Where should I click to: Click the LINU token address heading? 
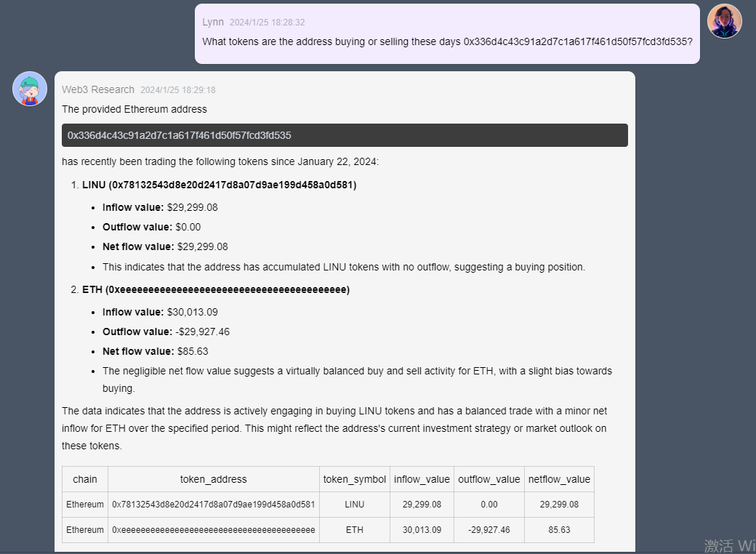tap(220, 185)
